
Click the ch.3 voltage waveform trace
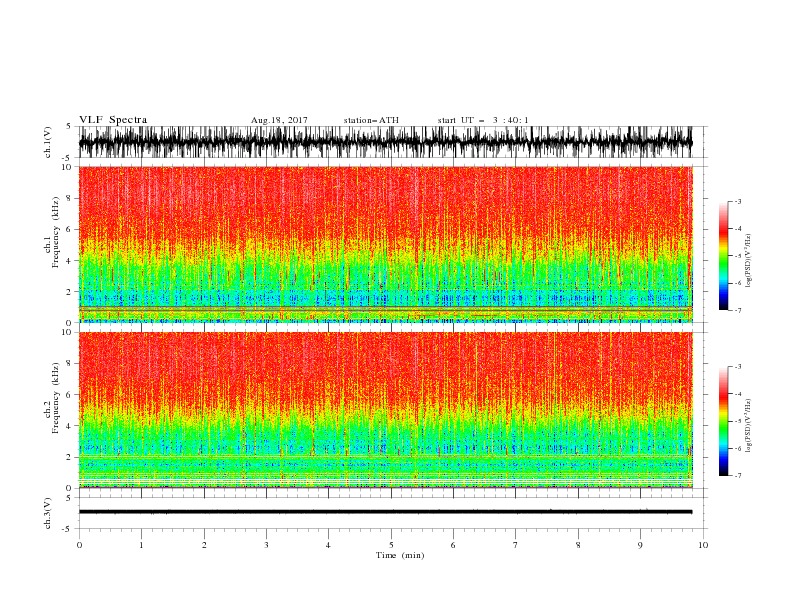coord(385,512)
